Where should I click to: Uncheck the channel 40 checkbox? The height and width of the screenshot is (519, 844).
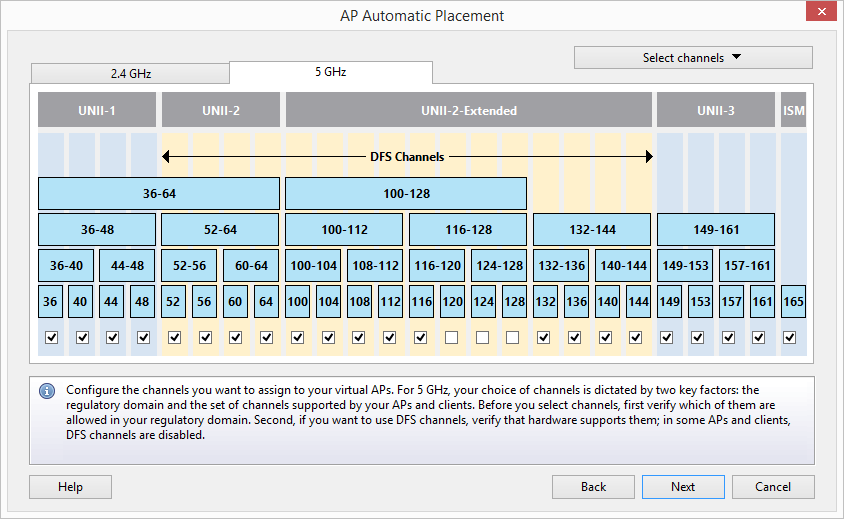point(82,338)
